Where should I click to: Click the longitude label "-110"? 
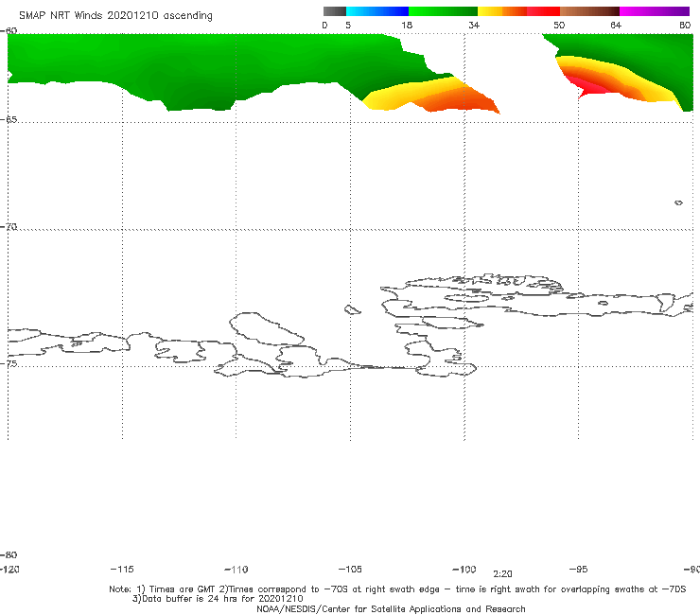[x=236, y=570]
